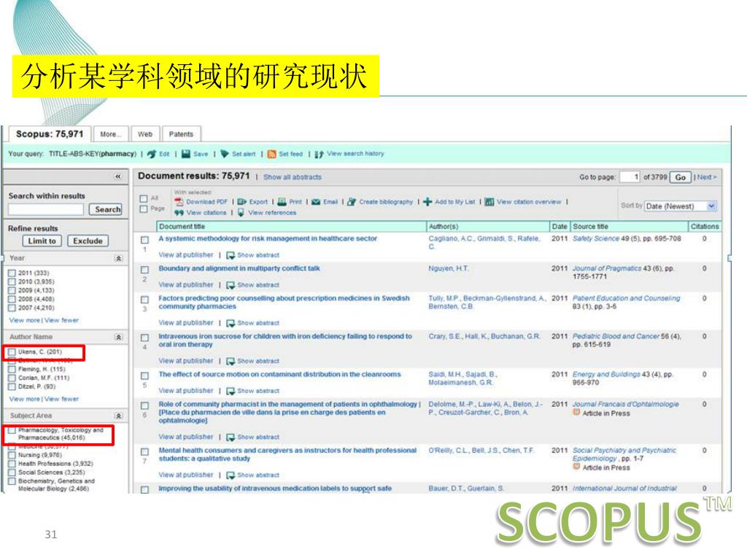Click the Create bibliography icon
Image resolution: width=747 pixels, height=560 pixels.
tap(352, 202)
